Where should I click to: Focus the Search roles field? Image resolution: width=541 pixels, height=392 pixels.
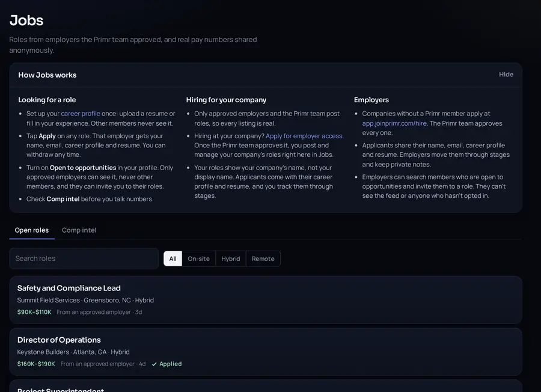coord(84,259)
